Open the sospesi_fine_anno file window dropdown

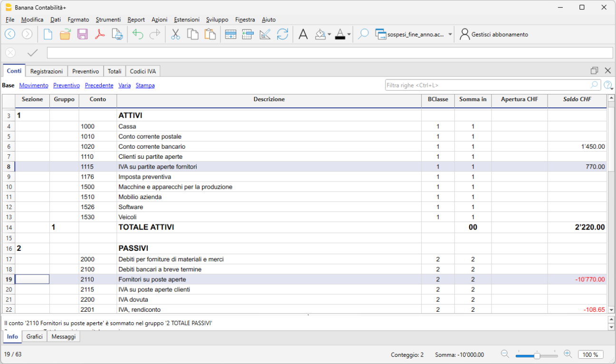click(x=450, y=35)
